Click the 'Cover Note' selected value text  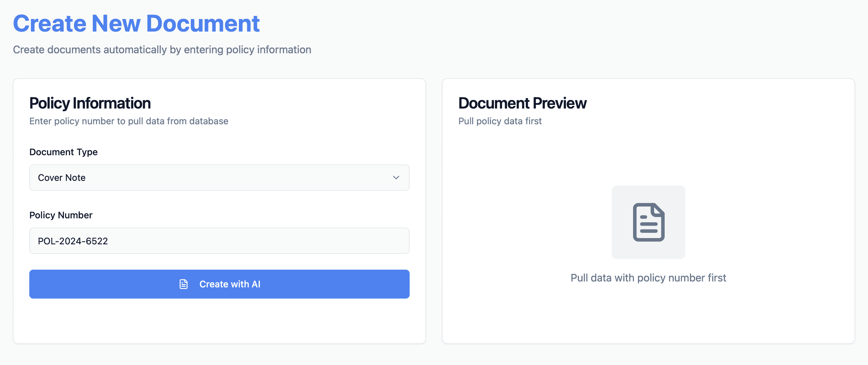62,178
